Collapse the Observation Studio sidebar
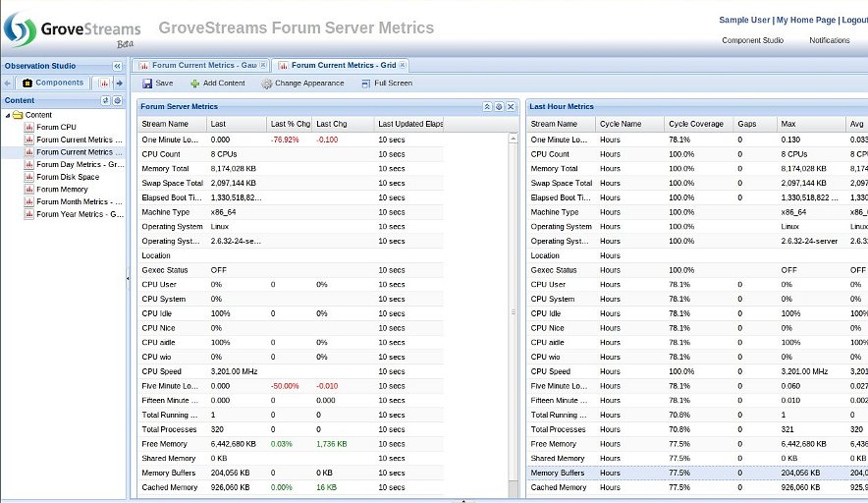This screenshot has width=868, height=503. point(117,66)
